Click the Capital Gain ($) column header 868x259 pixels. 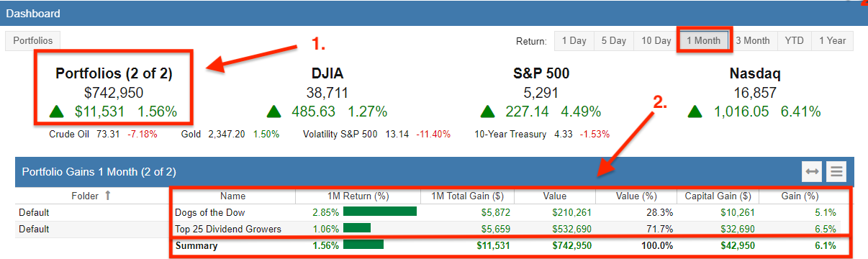tap(718, 196)
